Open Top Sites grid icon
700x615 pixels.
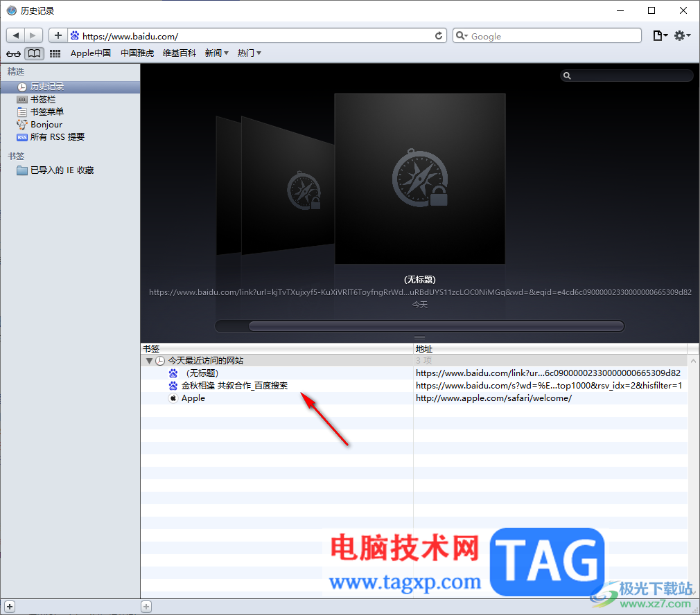point(55,53)
